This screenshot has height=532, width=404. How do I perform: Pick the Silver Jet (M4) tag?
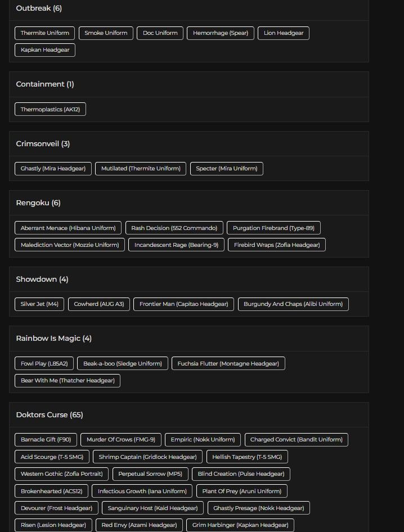point(39,304)
